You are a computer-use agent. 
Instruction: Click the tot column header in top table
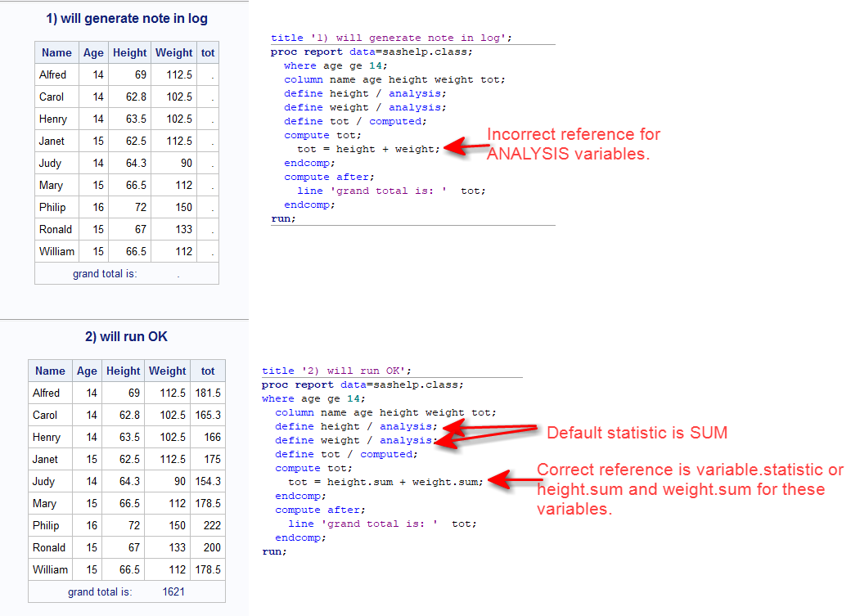click(207, 52)
